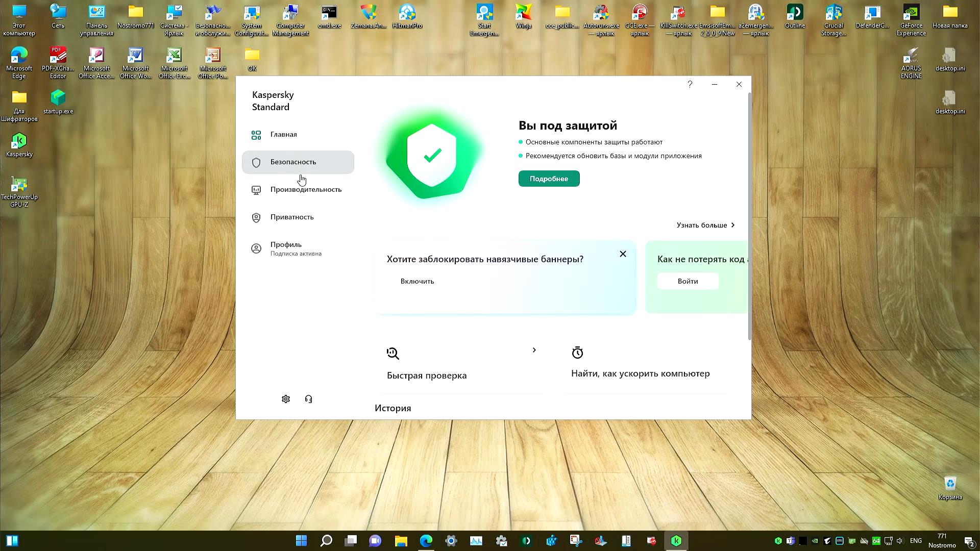Click the quick scan magnifier icon
Screen dimensions: 980x551
[393, 353]
